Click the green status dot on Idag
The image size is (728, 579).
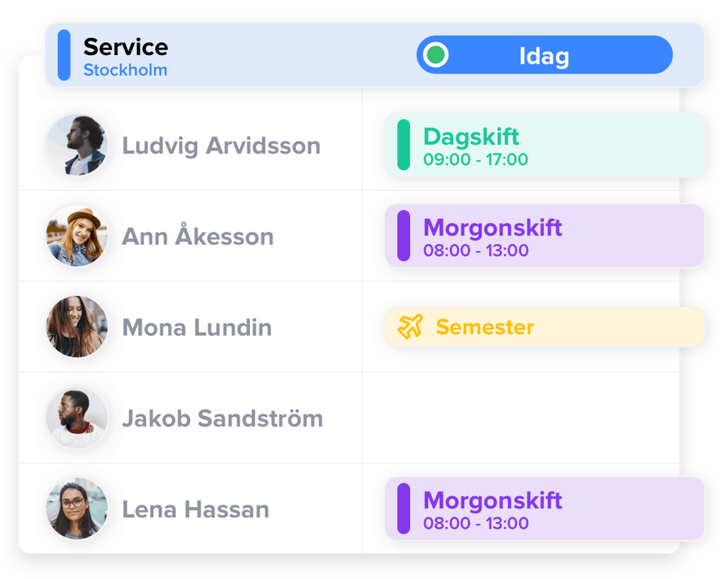(x=435, y=55)
